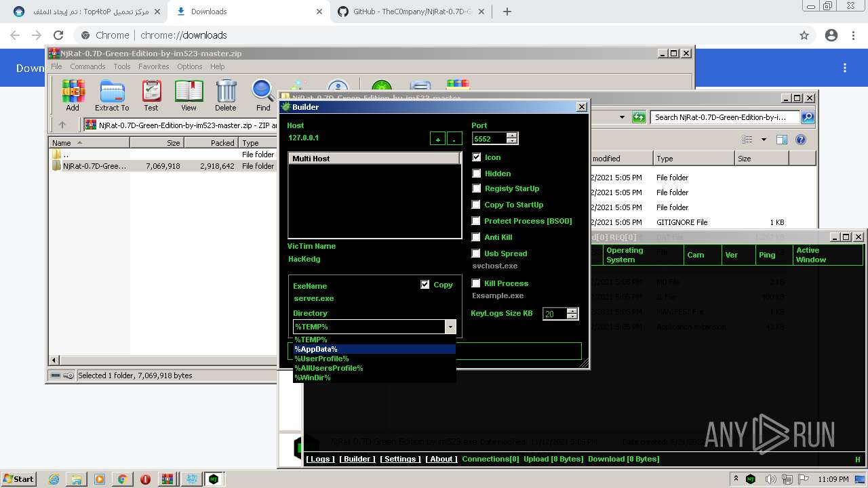Open the Chrome three-dot menu
The height and width of the screenshot is (488, 868).
[x=853, y=35]
